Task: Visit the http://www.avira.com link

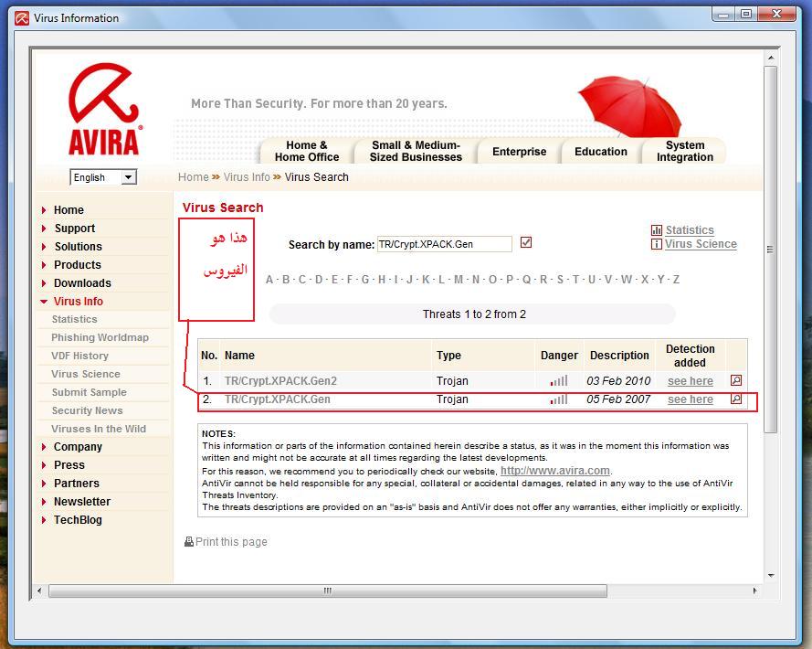Action: pyautogui.click(x=554, y=471)
